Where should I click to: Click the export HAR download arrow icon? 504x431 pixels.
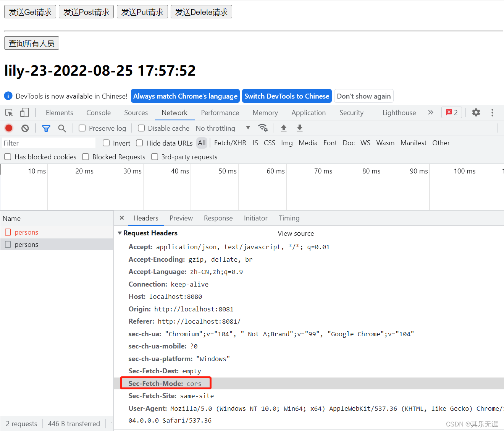pyautogui.click(x=300, y=128)
